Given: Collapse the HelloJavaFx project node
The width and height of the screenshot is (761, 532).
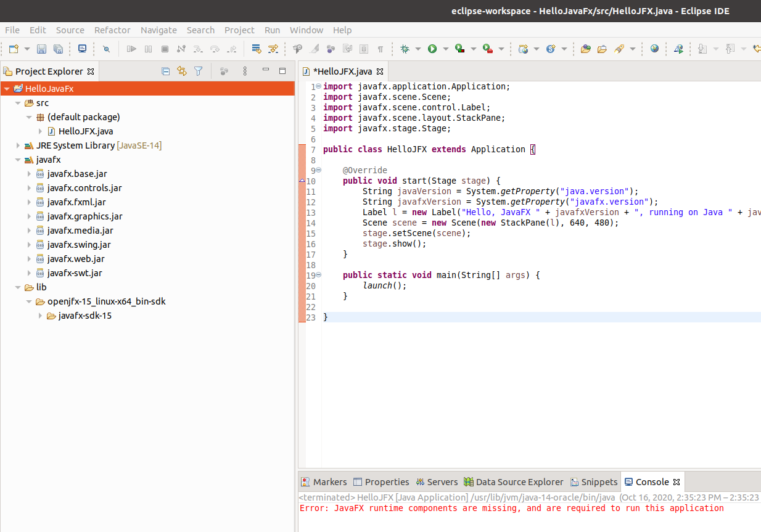Looking at the screenshot, I should point(7,89).
